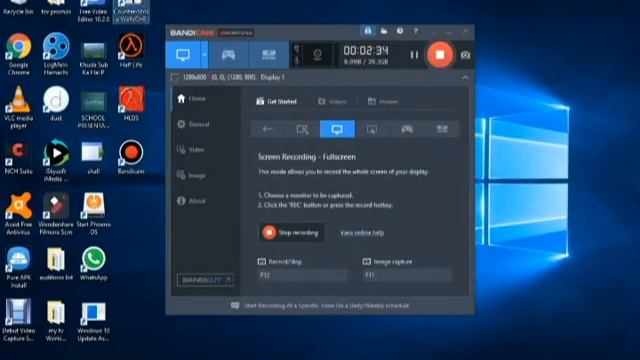Click the Stop recording button
640x360 pixels.
(291, 233)
